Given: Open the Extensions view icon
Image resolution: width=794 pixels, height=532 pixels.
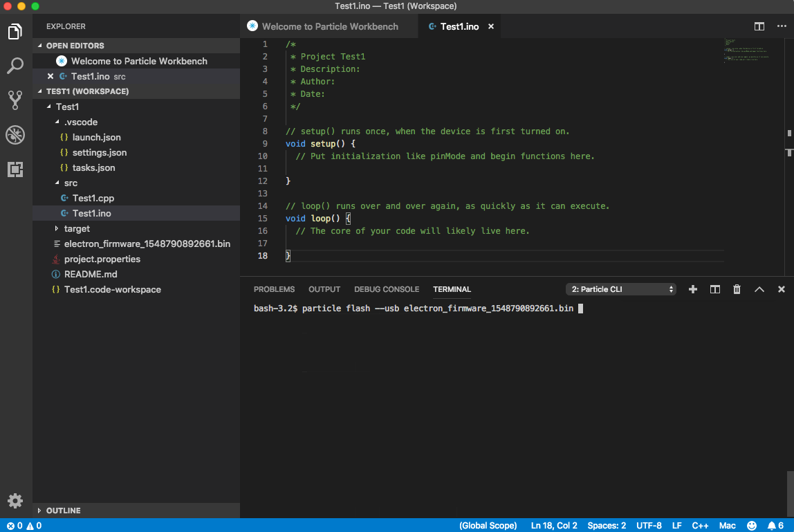Looking at the screenshot, I should tap(15, 169).
